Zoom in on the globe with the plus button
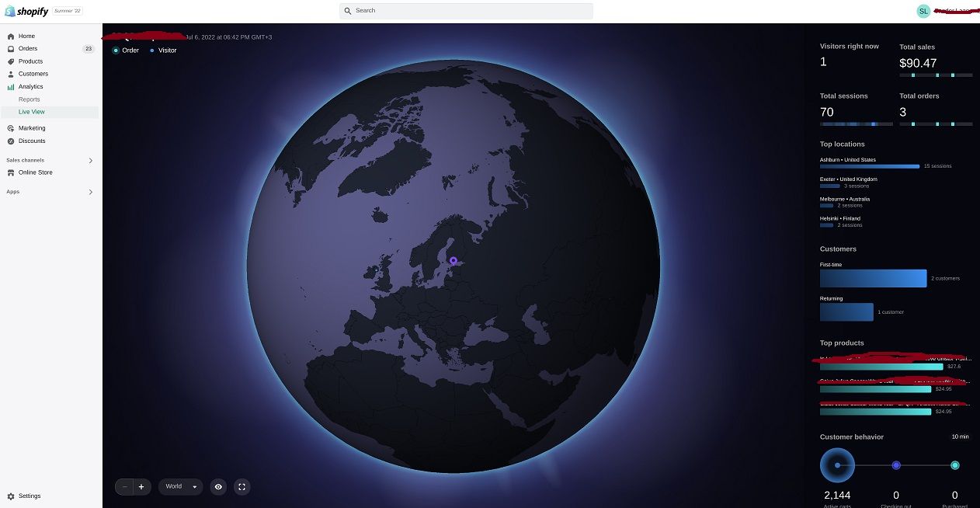The height and width of the screenshot is (508, 980). 141,487
